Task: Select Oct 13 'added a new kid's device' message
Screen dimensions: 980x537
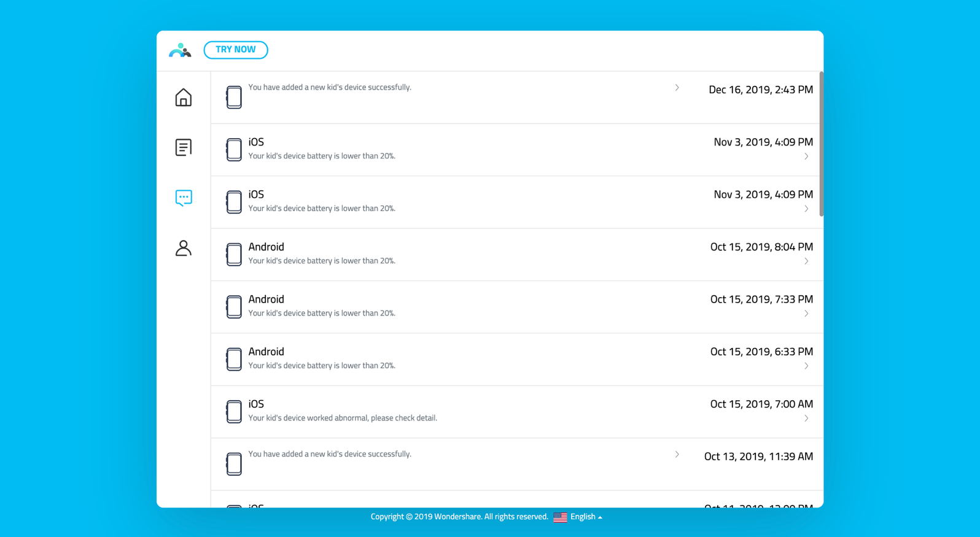Action: click(x=330, y=454)
